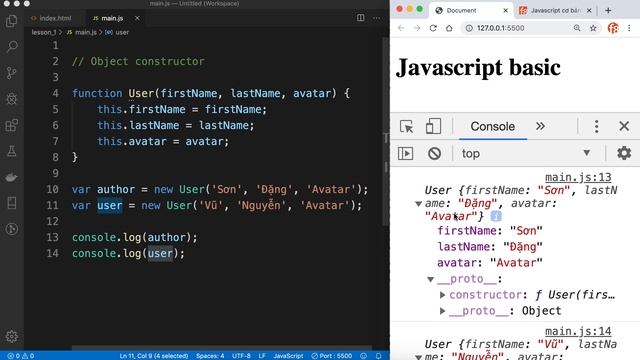The height and width of the screenshot is (360, 640).
Task: Switch to the Javascript cơ bản browser tab
Action: [555, 10]
